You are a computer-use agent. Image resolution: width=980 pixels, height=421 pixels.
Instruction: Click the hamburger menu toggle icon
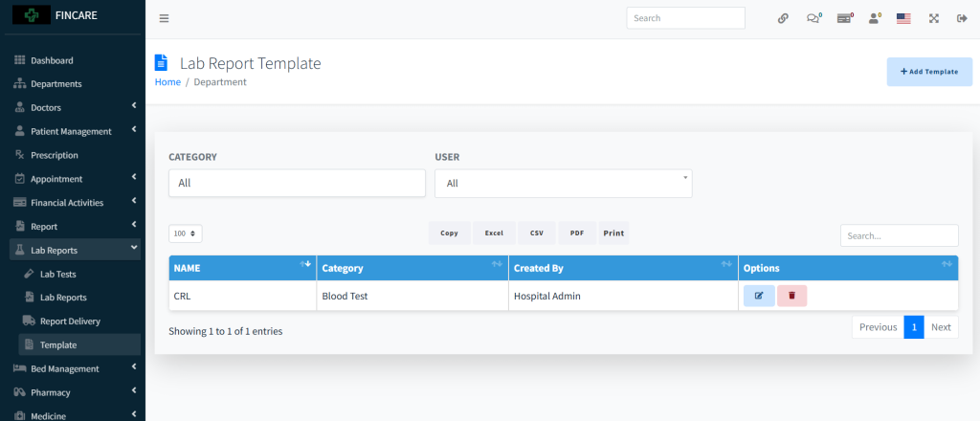164,18
